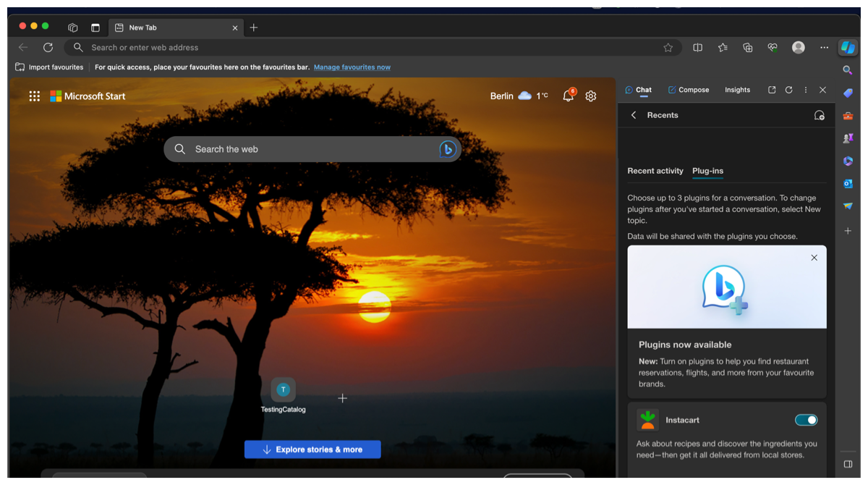
Task: Switch to the Plug-ins tab
Action: click(x=707, y=171)
